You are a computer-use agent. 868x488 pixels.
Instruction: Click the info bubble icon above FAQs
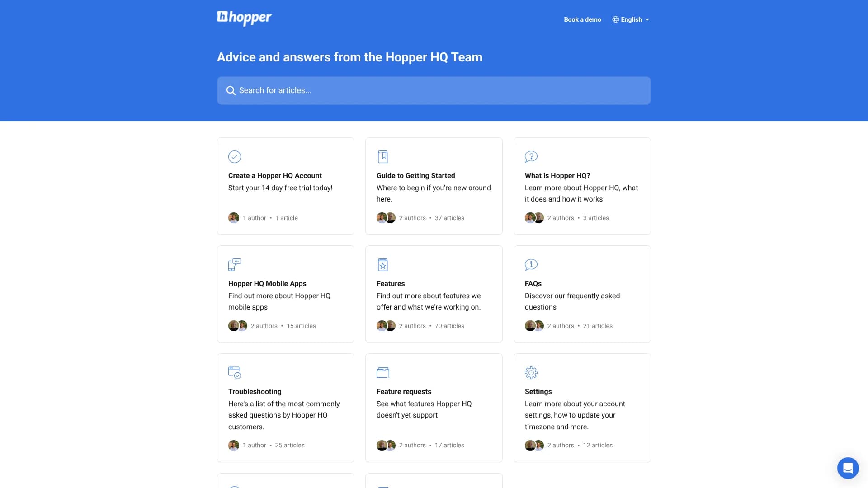click(x=531, y=265)
